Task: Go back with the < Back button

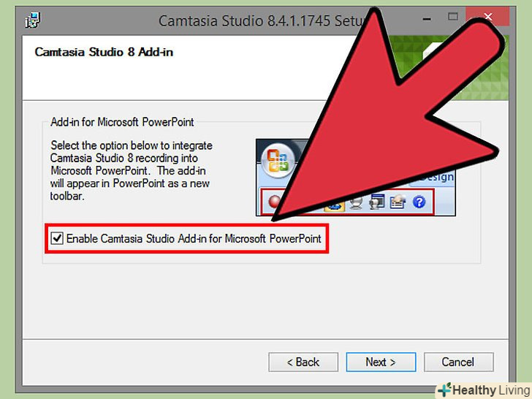Action: pyautogui.click(x=303, y=362)
